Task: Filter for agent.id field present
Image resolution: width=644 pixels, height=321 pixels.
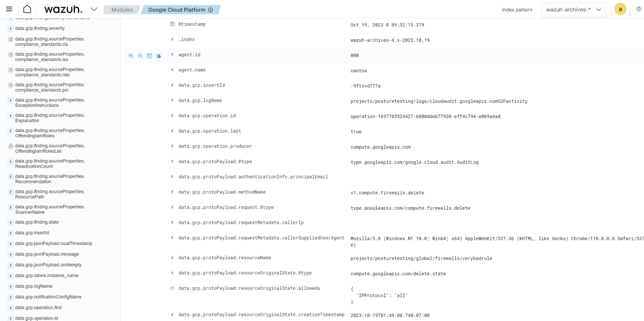Action: coord(159,56)
